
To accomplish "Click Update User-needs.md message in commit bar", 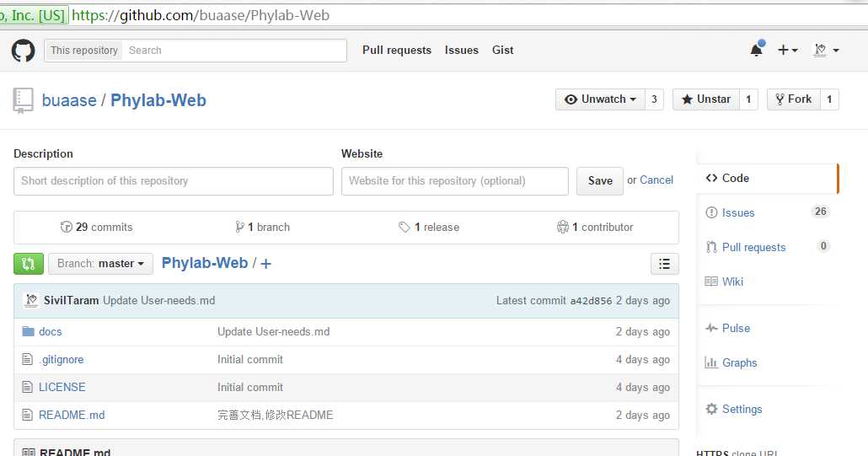I will pyautogui.click(x=159, y=301).
